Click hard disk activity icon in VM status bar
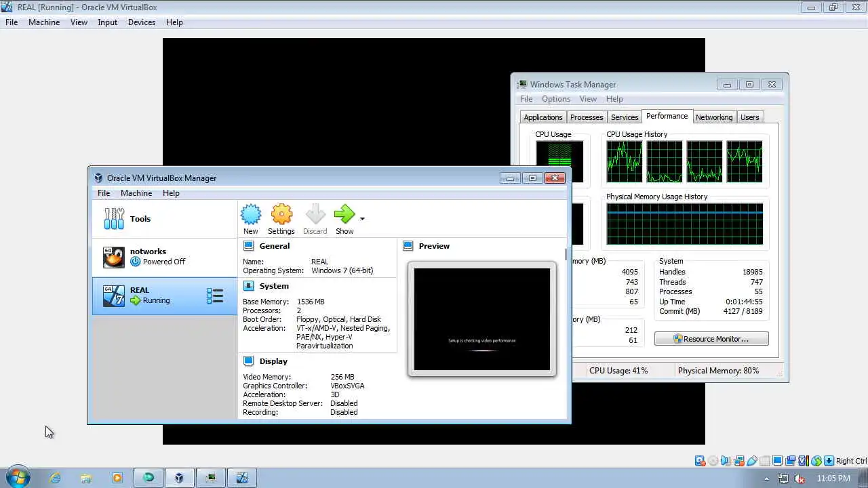 coord(701,461)
